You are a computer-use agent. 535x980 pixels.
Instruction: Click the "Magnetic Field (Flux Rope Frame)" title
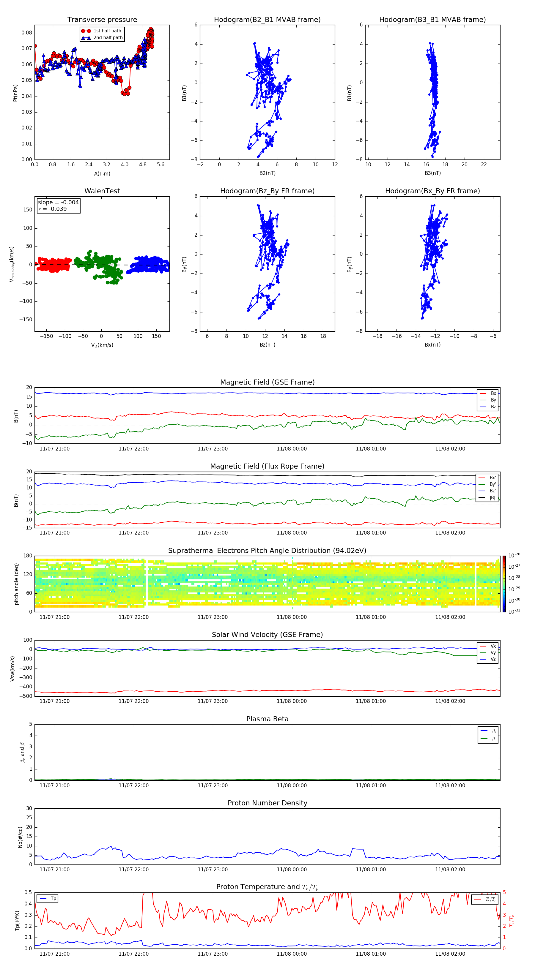[267, 467]
